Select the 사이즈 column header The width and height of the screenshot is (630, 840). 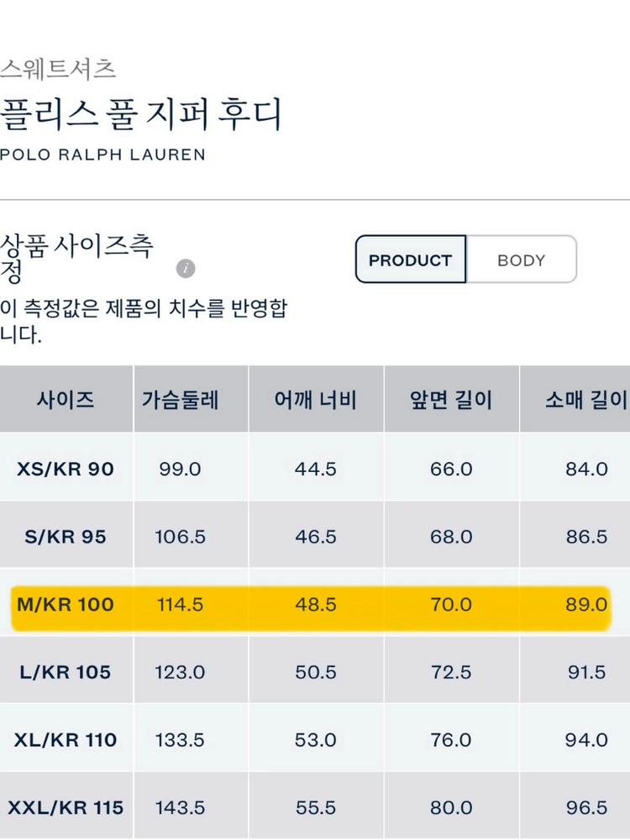tap(66, 400)
